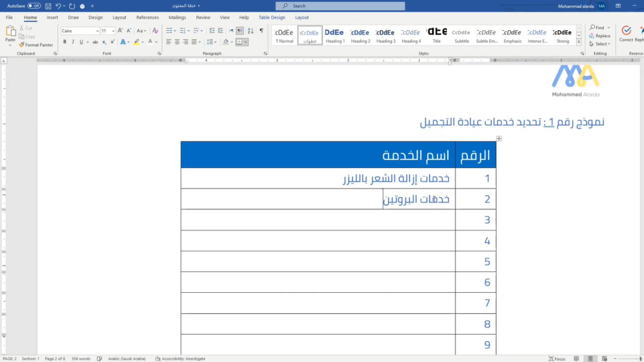Switch to Insert tab
Viewport: 644px width, 362px height.
(52, 17)
